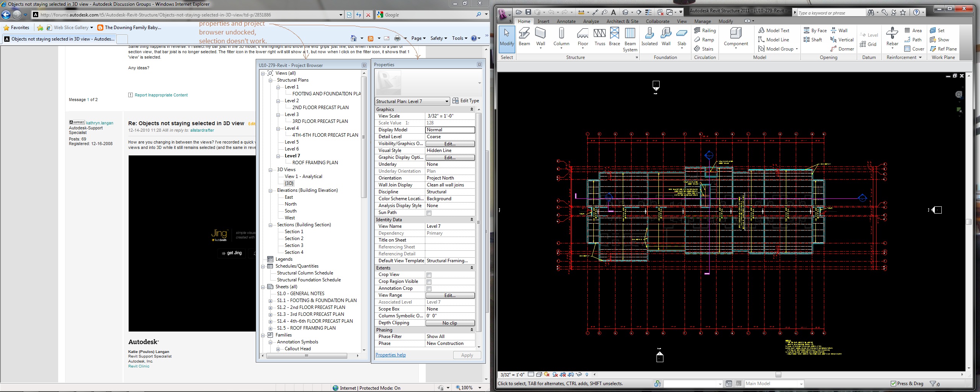The image size is (980, 392).
Task: Click Edit button for View Range
Action: [450, 296]
